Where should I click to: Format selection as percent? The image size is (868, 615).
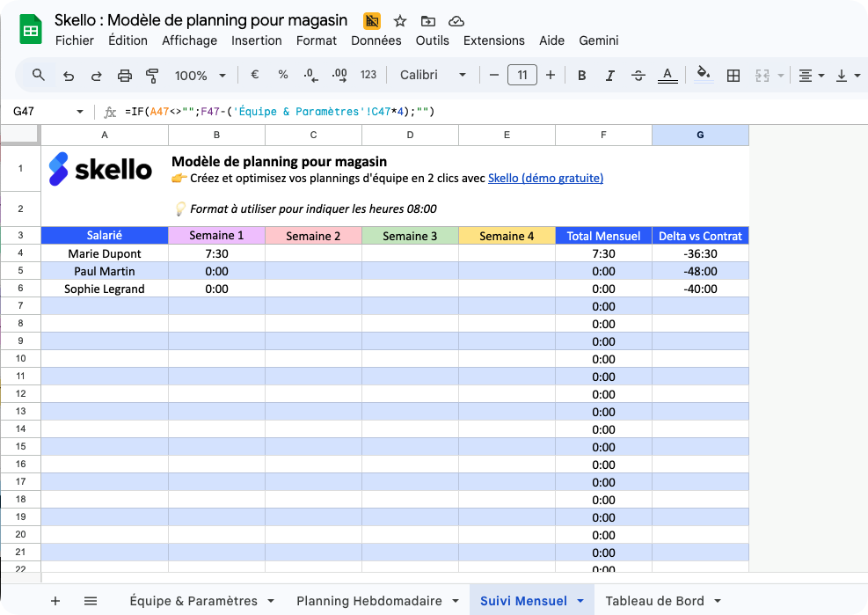point(282,76)
